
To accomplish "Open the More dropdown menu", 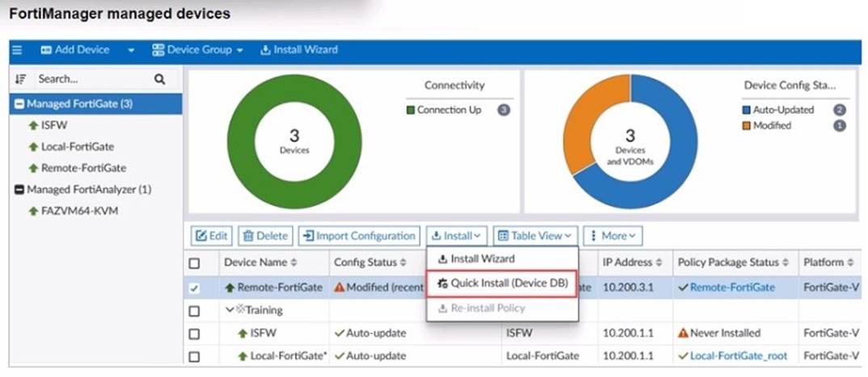I will (x=613, y=236).
